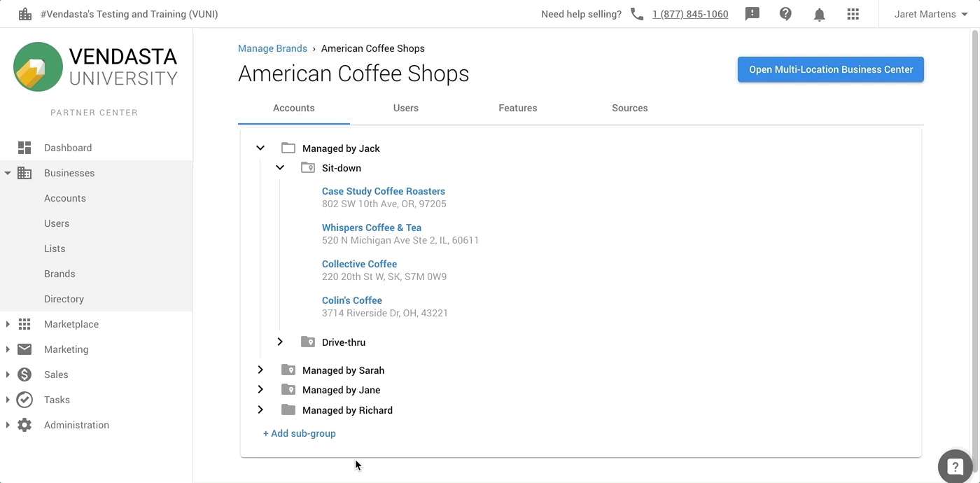Open the Jaret Martens user dropdown
Image resolution: width=980 pixels, height=483 pixels.
(931, 14)
